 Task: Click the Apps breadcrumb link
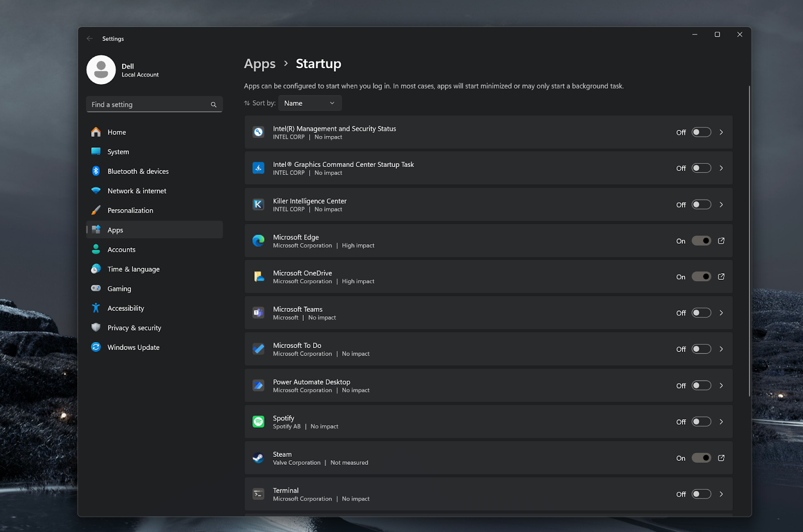pos(259,64)
